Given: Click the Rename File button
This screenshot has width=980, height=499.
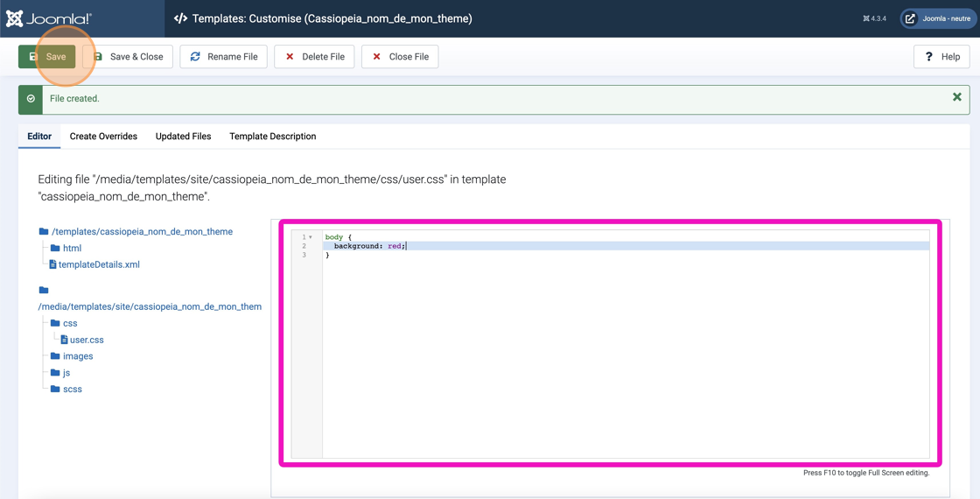Looking at the screenshot, I should (223, 57).
